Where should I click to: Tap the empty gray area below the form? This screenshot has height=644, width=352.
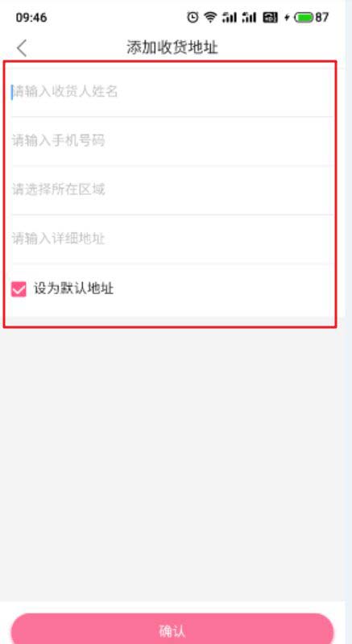[172, 464]
